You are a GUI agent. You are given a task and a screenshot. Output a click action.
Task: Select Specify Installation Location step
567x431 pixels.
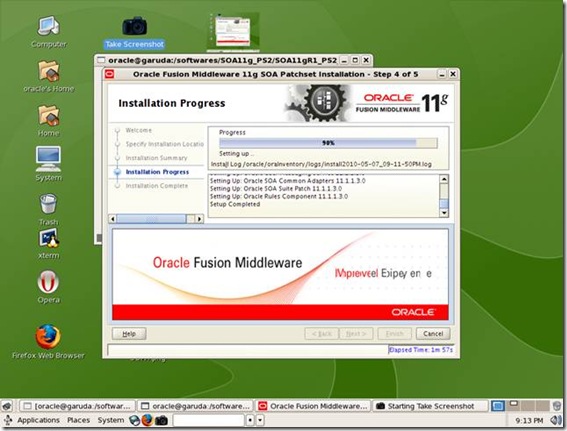point(165,144)
